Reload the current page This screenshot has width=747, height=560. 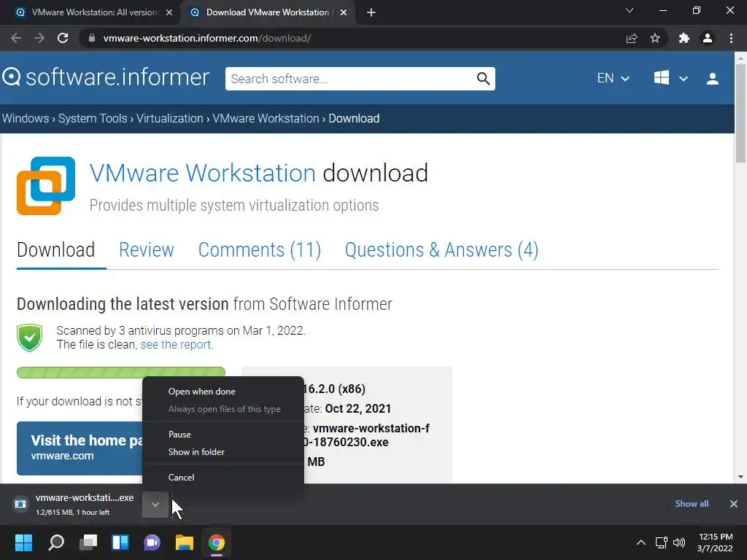63,38
